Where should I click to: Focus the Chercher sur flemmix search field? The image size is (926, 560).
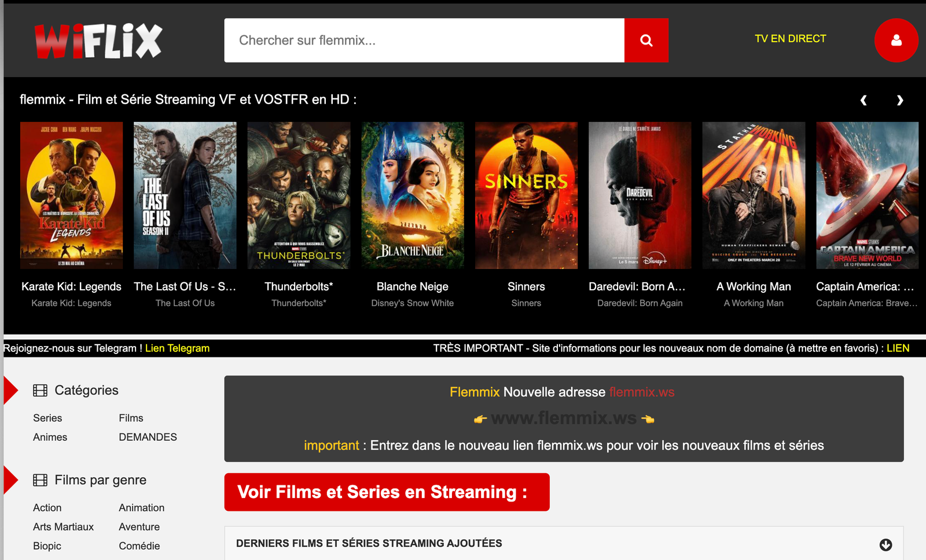click(424, 40)
